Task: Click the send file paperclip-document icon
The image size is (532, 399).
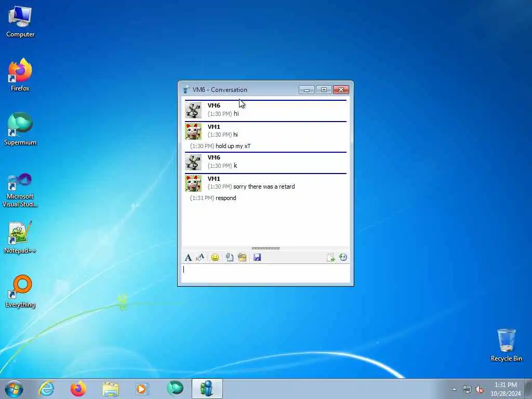Action: (x=229, y=258)
